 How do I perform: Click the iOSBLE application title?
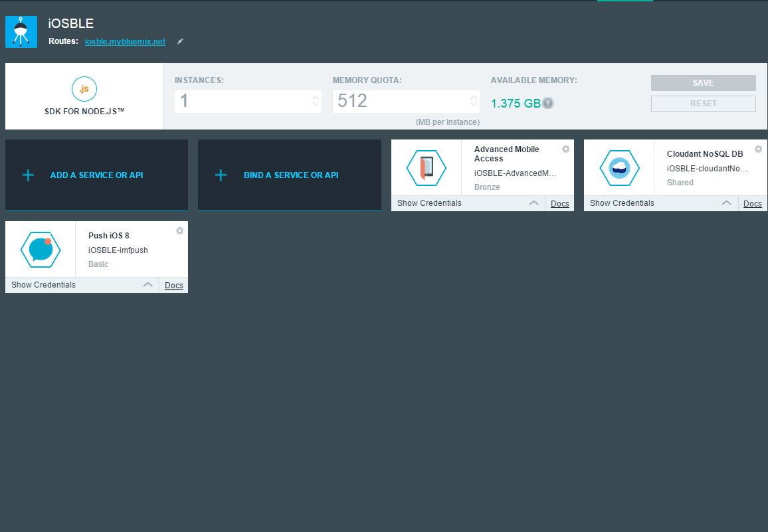coord(71,23)
